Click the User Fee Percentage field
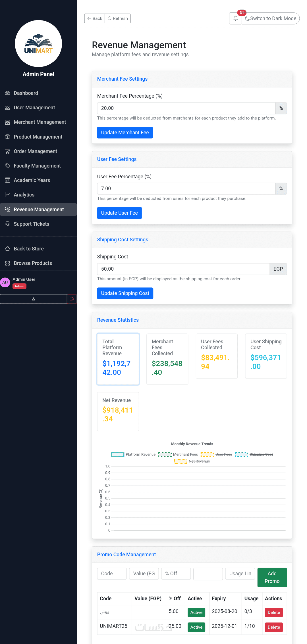 click(x=186, y=189)
